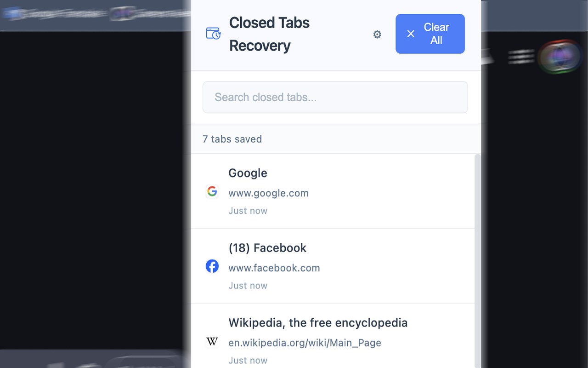
Task: Click the closed tabs list scrollbar
Action: pyautogui.click(x=477, y=258)
